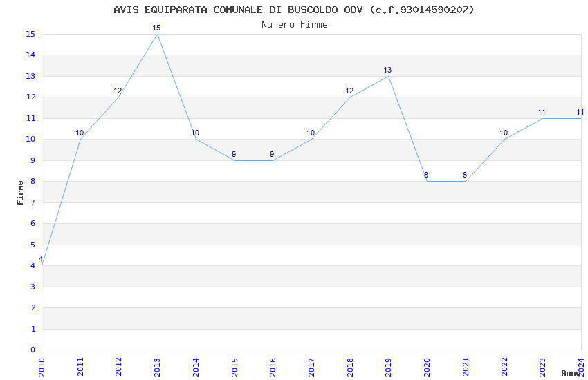Image resolution: width=588 pixels, height=380 pixels.
Task: Select the 2011 x-axis year label
Action: pyautogui.click(x=80, y=367)
